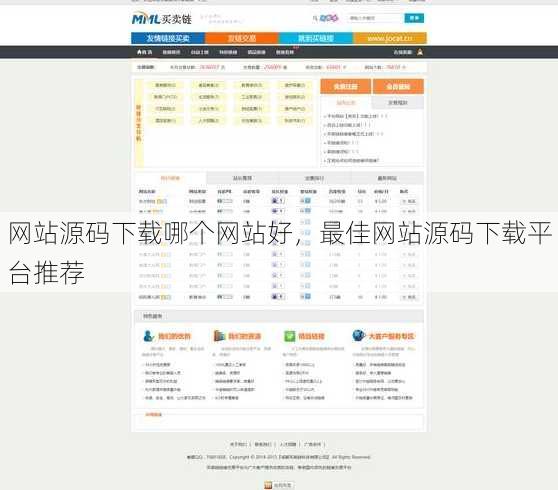Focus the search input field in the header
The width and height of the screenshot is (558, 490).
click(375, 18)
